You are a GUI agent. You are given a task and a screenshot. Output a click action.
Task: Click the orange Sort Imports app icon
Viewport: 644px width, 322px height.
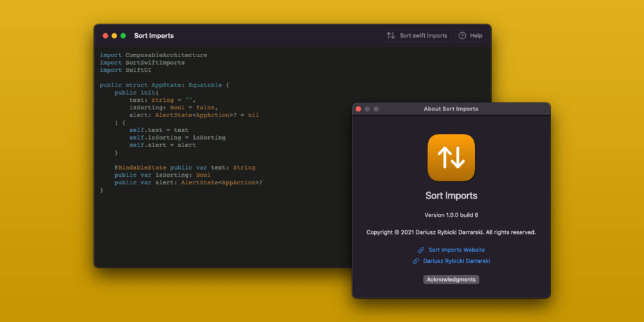451,157
